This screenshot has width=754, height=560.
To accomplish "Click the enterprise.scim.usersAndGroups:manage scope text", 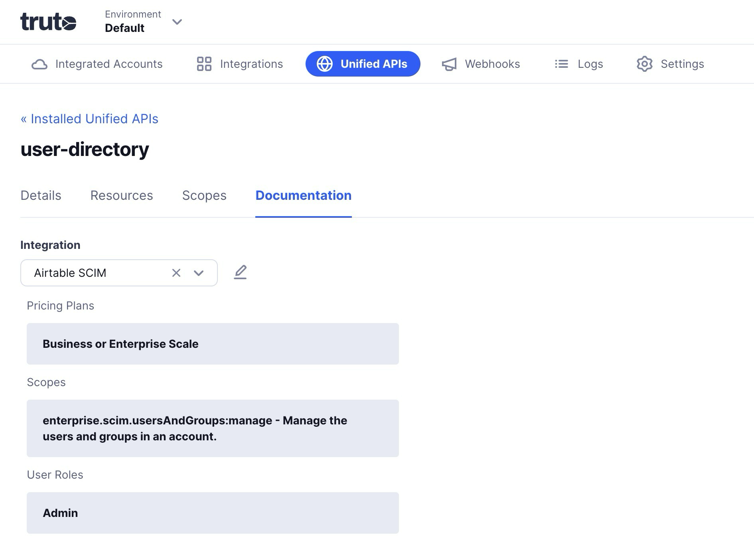I will click(x=195, y=428).
